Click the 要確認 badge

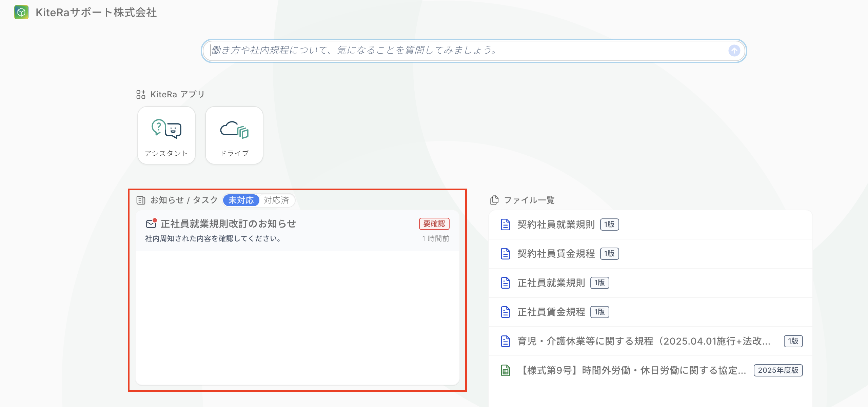434,224
